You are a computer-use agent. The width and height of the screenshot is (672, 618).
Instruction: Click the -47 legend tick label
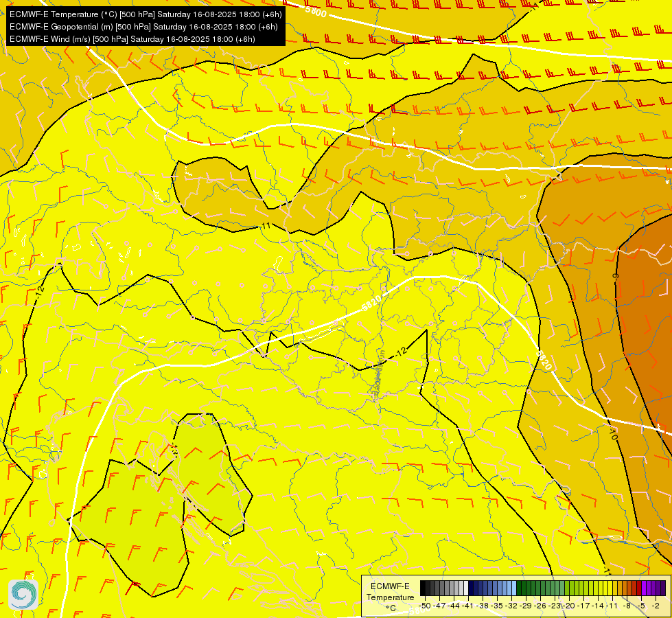pos(439,606)
